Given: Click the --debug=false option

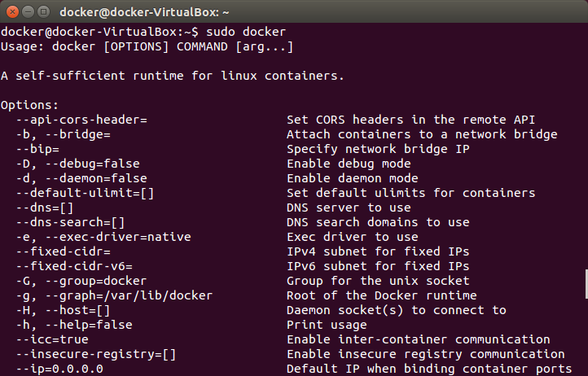Looking at the screenshot, I should (77, 164).
